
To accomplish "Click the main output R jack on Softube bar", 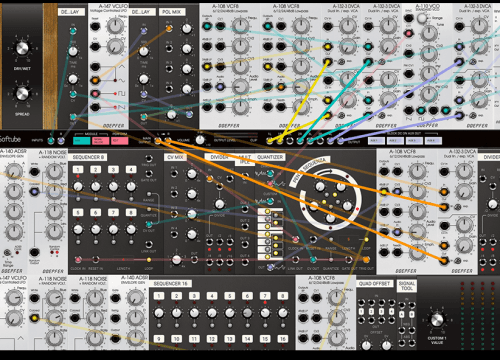I will tap(168, 141).
